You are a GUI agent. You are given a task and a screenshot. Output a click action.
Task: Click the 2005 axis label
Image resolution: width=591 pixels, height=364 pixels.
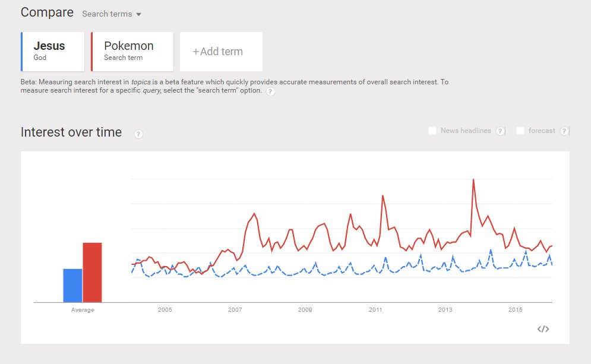click(165, 310)
